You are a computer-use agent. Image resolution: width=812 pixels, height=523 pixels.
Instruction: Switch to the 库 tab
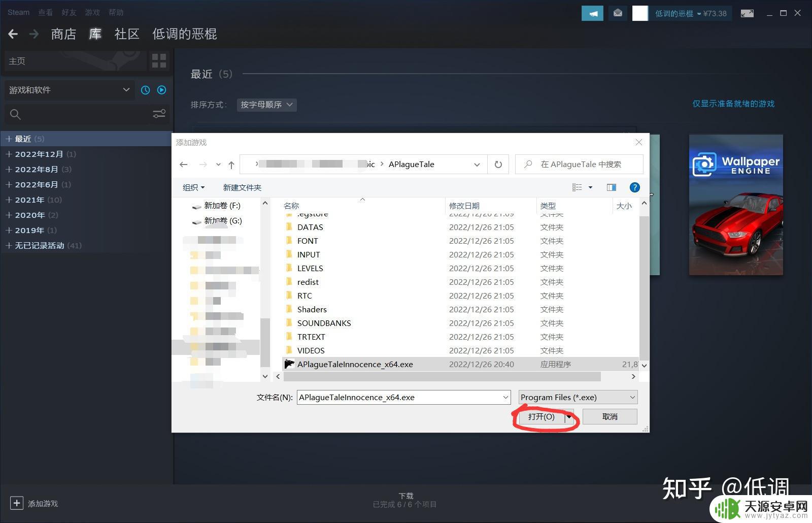[95, 34]
